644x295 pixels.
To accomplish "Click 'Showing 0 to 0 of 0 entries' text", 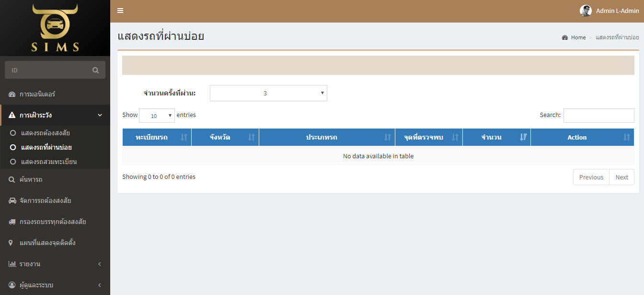I will point(159,177).
